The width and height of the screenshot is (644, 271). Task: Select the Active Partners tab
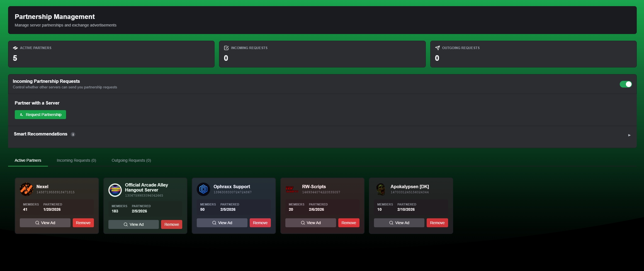coord(28,160)
